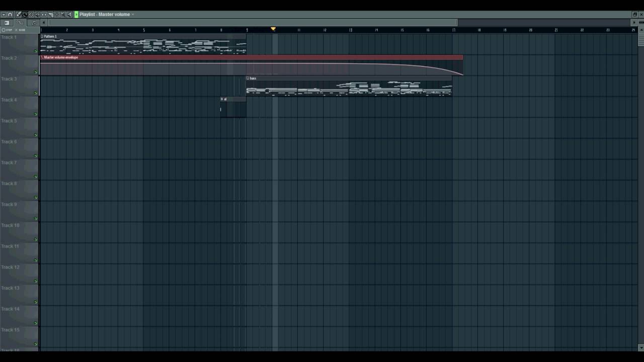This screenshot has height=362, width=644.
Task: Select the Track 9 label
Action: (x=9, y=204)
